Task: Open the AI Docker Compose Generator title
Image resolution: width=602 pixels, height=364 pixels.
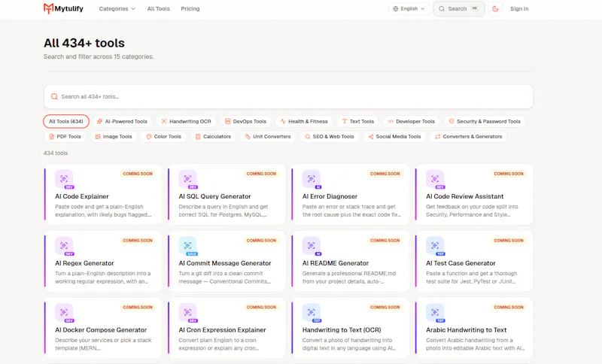Action: (101, 330)
